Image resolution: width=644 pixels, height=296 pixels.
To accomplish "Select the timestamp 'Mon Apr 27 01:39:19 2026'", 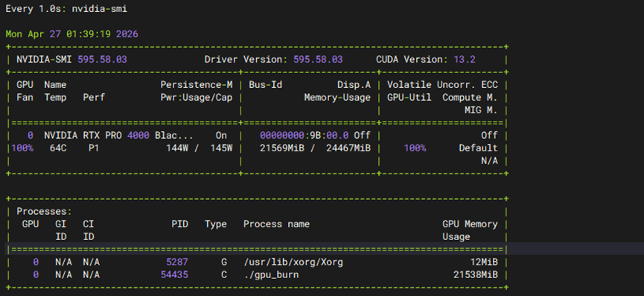I will [72, 34].
